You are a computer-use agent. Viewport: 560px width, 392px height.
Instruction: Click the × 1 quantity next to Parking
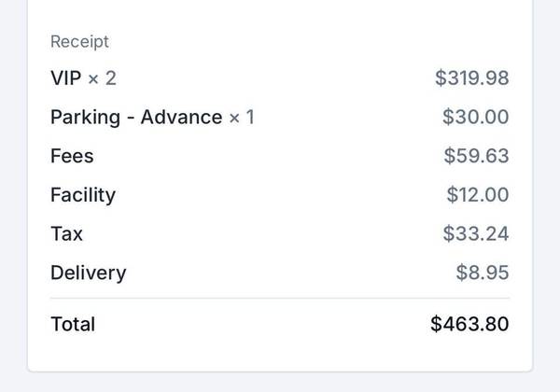click(242, 117)
